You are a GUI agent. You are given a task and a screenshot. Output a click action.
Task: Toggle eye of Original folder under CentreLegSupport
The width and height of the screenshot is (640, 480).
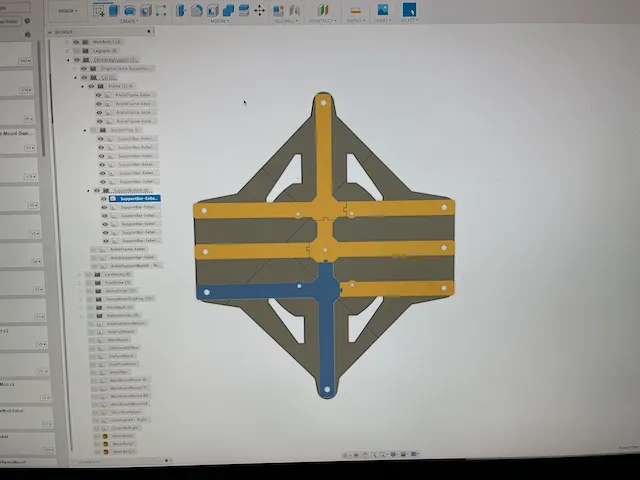coord(84,69)
